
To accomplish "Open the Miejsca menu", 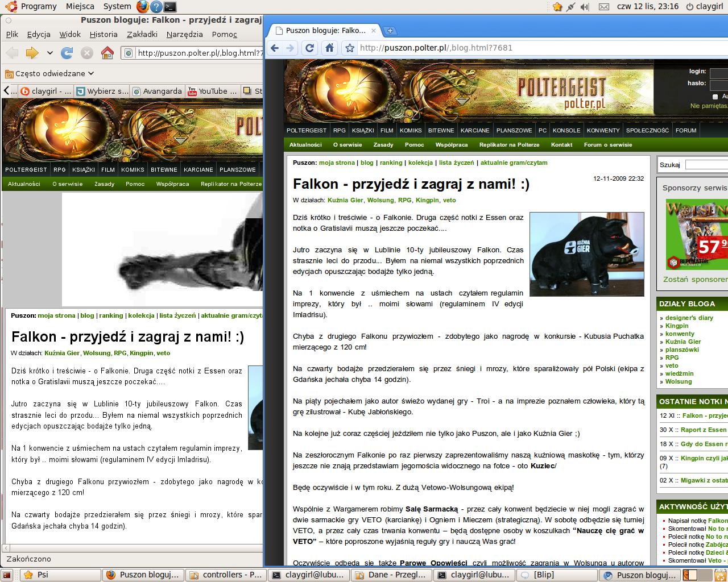I will [x=80, y=6].
